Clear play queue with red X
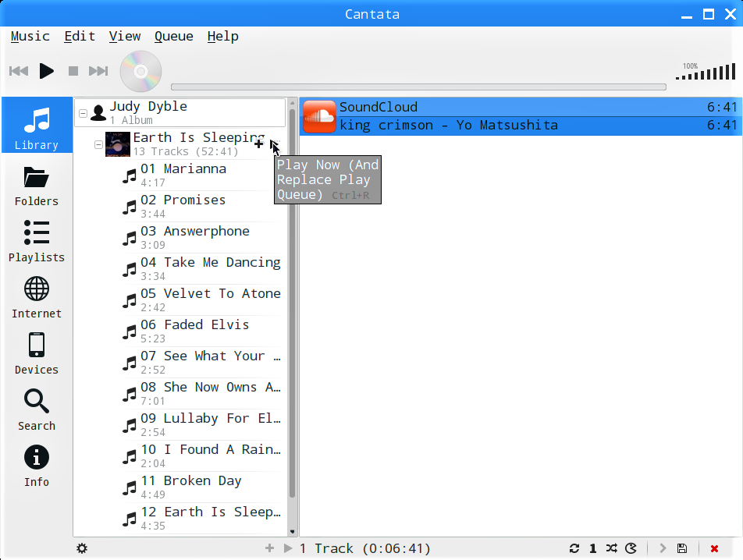The width and height of the screenshot is (743, 560). pyautogui.click(x=714, y=548)
